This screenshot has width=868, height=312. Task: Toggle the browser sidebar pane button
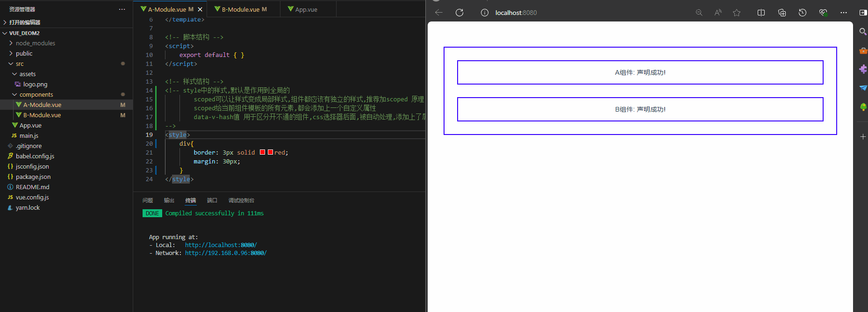click(x=863, y=13)
